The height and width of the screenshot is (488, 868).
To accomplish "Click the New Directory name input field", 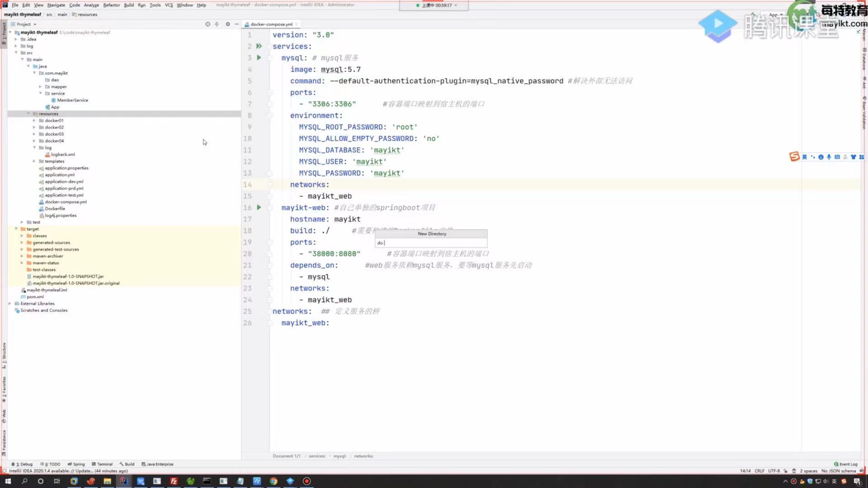I will point(431,243).
